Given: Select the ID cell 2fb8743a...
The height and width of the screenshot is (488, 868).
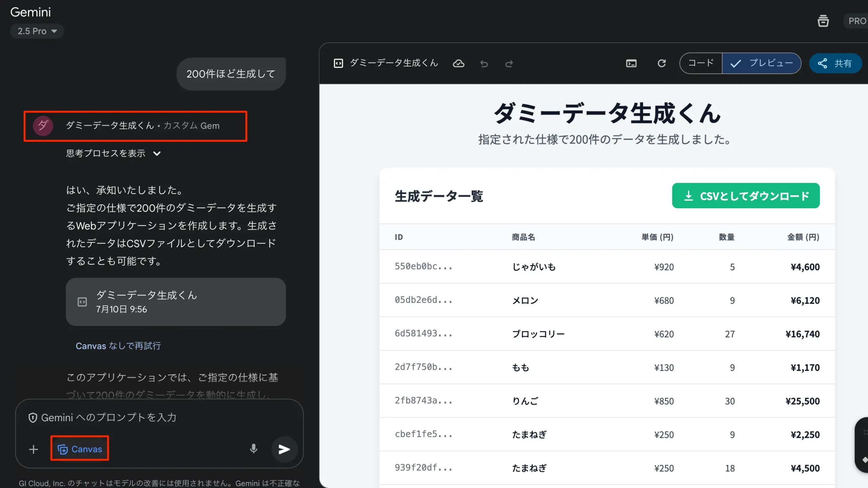Looking at the screenshot, I should pyautogui.click(x=423, y=401).
